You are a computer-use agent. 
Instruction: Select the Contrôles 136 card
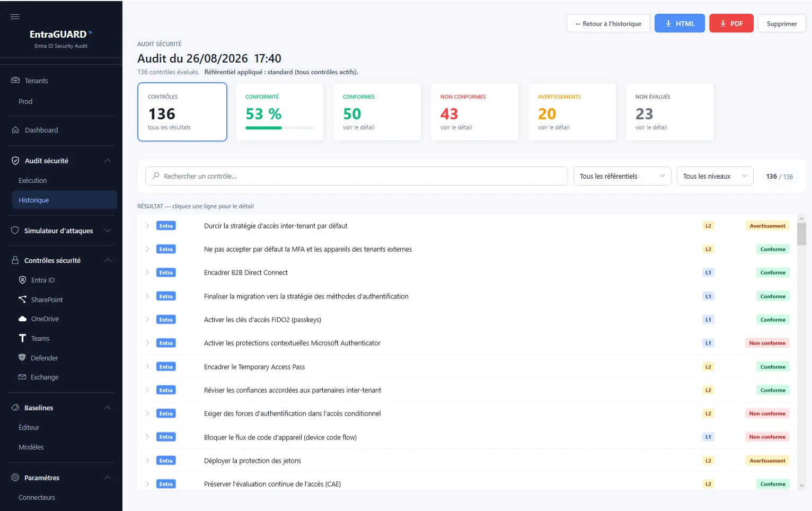tap(182, 112)
